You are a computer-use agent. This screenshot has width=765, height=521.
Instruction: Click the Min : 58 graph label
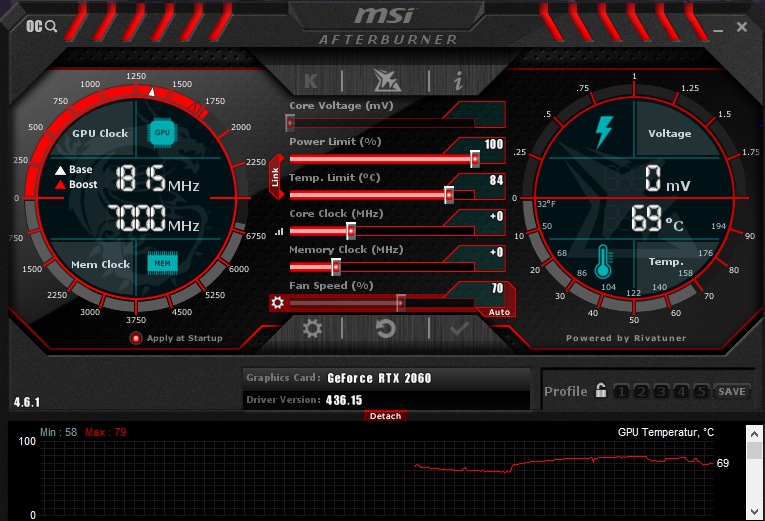(x=59, y=432)
